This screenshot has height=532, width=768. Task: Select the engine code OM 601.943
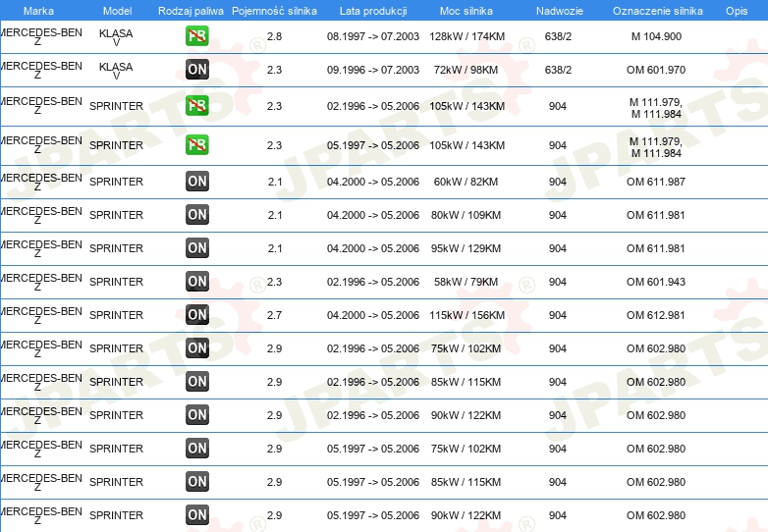(656, 282)
